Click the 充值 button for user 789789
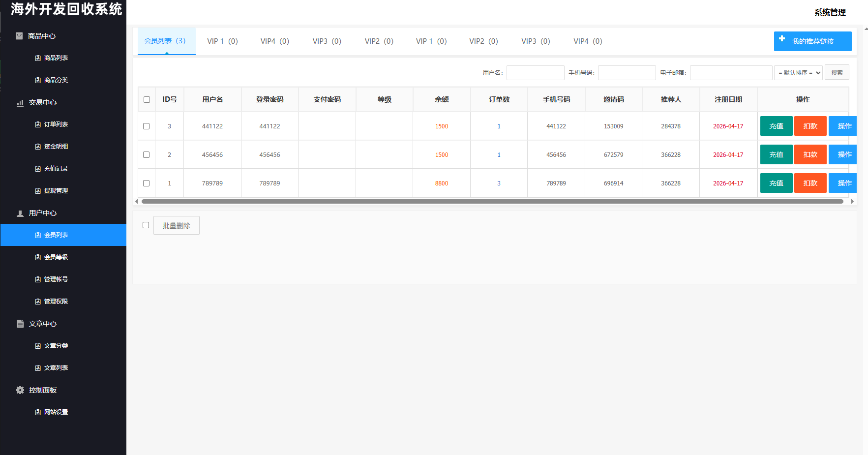This screenshot has width=868, height=455. (776, 182)
